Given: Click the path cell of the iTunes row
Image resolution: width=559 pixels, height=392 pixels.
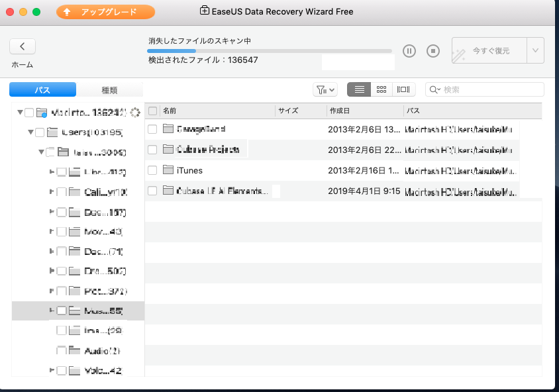Looking at the screenshot, I should (x=461, y=171).
